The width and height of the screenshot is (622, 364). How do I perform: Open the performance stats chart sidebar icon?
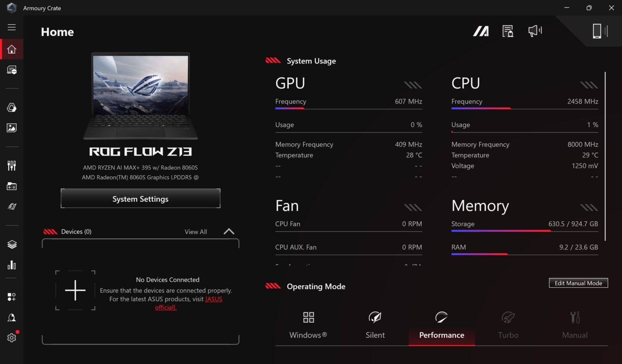[x=12, y=265]
